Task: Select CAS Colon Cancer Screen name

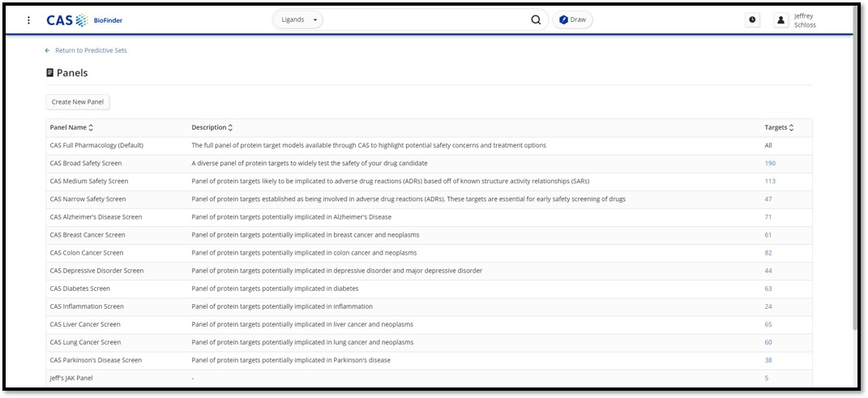Action: pos(87,252)
